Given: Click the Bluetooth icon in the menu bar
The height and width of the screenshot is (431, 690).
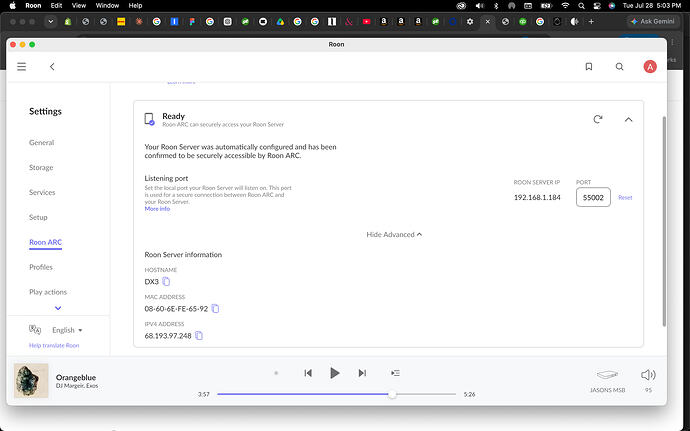Looking at the screenshot, I should click(x=496, y=6).
